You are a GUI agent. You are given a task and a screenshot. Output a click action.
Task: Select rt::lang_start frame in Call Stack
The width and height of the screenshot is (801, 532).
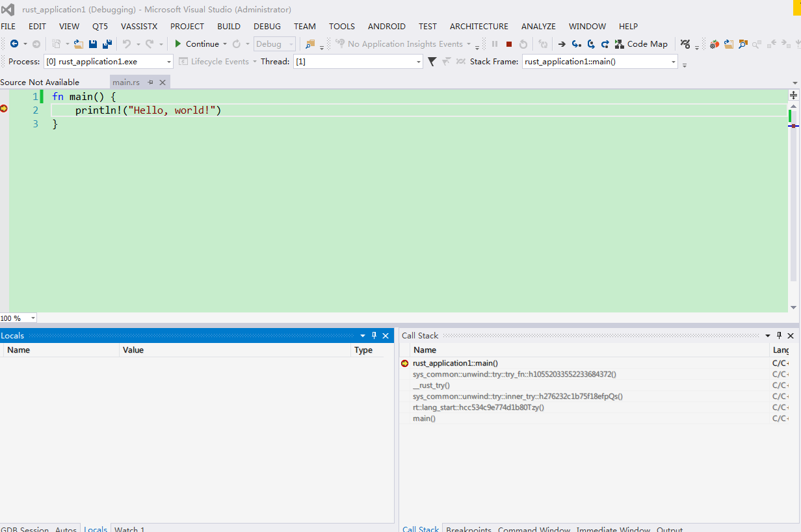click(x=478, y=407)
